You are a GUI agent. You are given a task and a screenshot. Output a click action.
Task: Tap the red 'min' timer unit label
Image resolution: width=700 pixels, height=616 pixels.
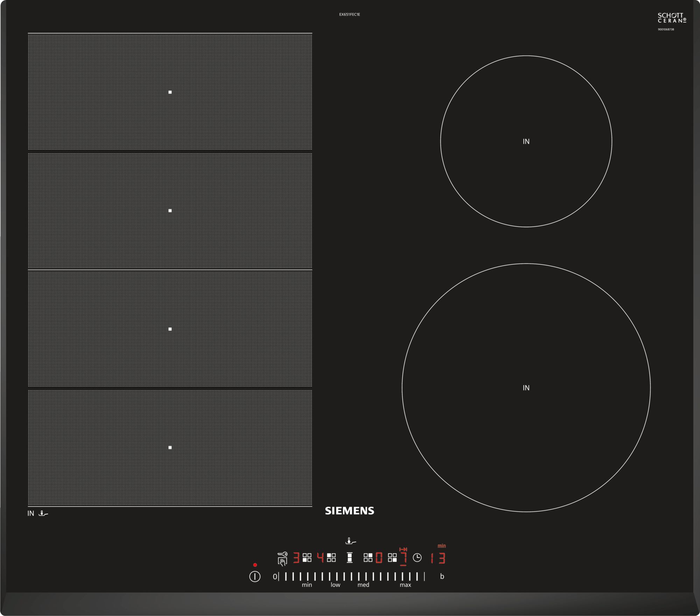click(442, 546)
